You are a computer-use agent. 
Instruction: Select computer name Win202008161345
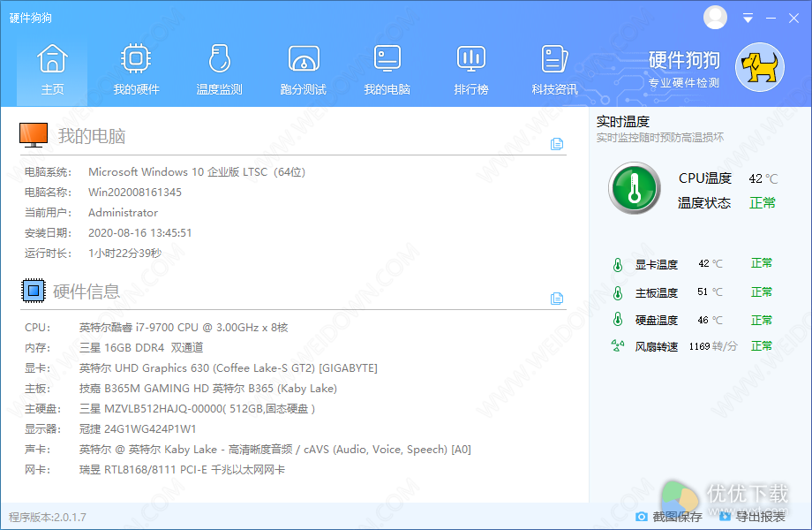[x=135, y=193]
